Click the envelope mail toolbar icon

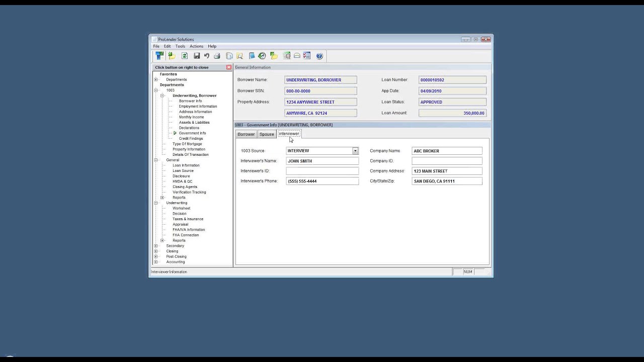(x=297, y=56)
